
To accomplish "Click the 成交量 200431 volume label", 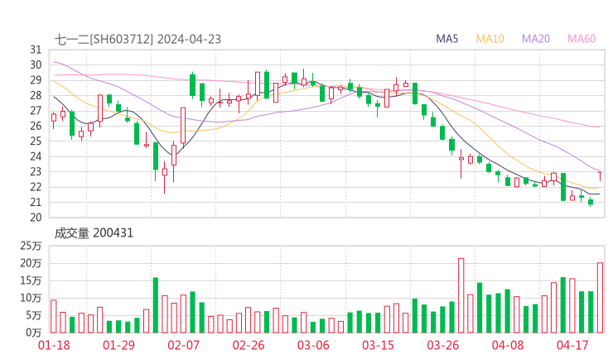I will (94, 233).
